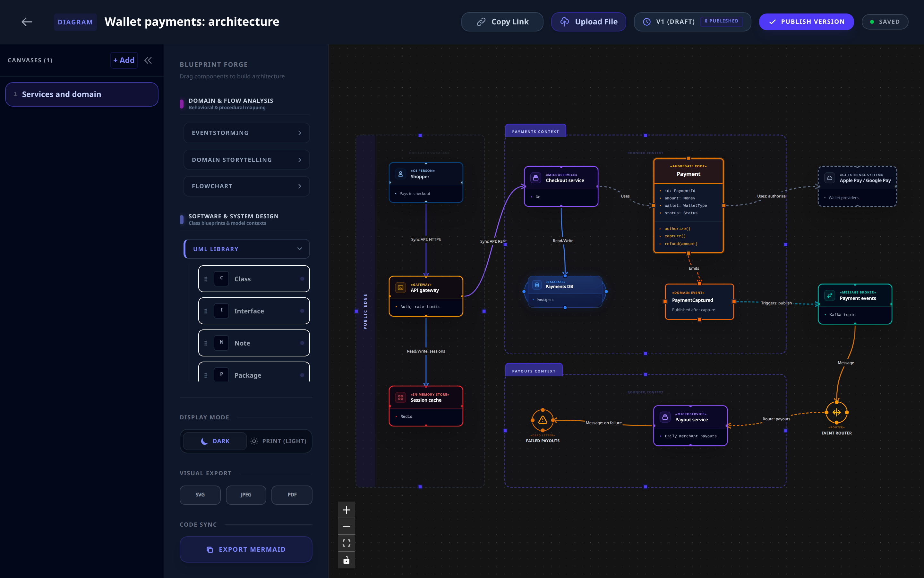Click the Checkout service microservice icon
The image size is (924, 578).
tap(536, 178)
